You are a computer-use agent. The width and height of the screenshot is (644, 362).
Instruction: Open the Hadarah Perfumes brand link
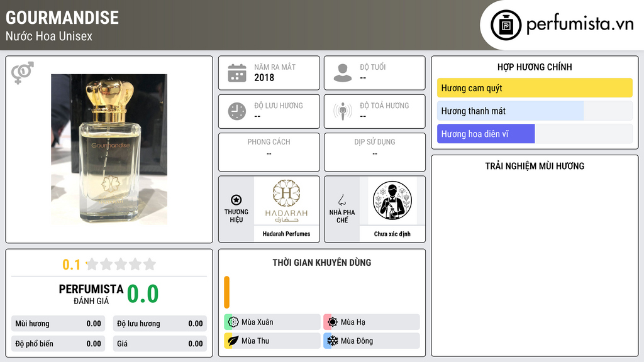(286, 234)
